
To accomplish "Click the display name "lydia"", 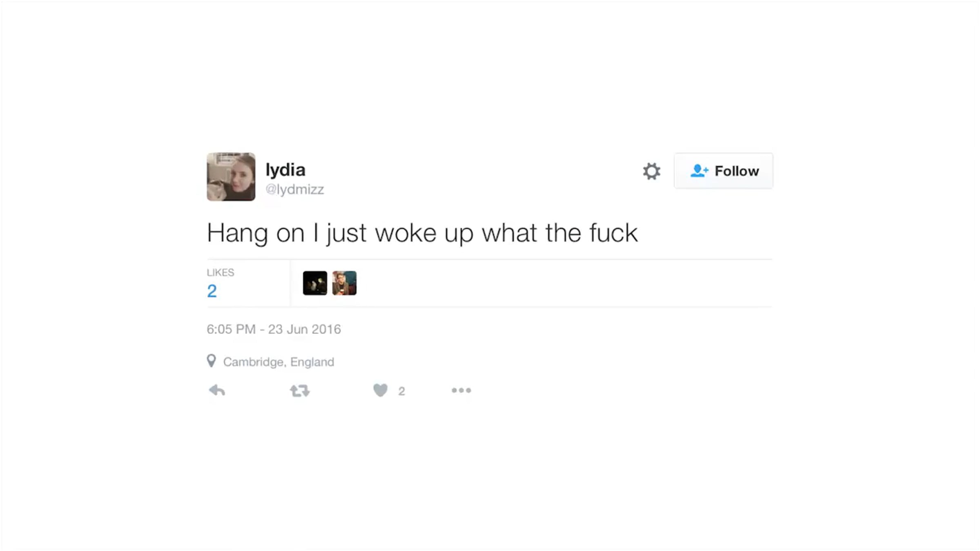I will pyautogui.click(x=285, y=170).
